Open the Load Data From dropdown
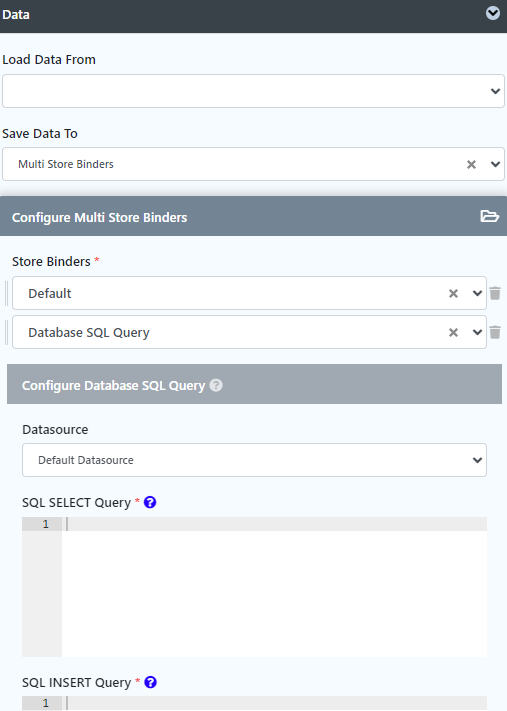The width and height of the screenshot is (507, 711). tap(253, 91)
